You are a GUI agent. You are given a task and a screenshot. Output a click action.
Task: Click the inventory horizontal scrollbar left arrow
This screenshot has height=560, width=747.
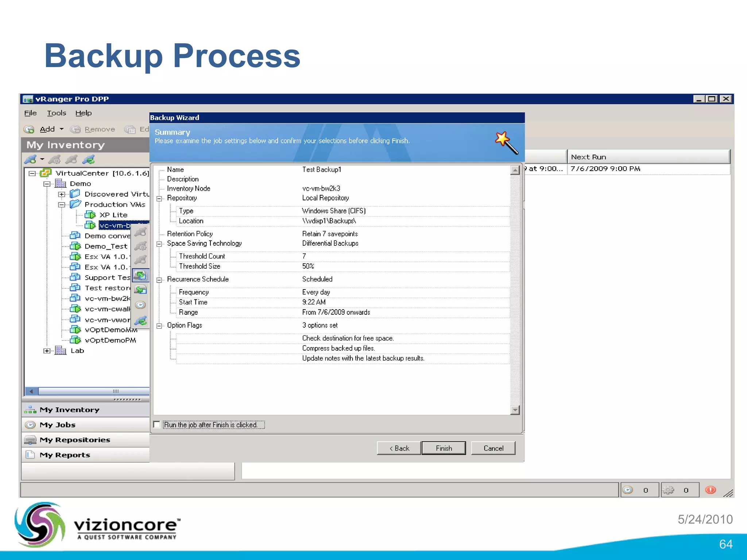31,391
